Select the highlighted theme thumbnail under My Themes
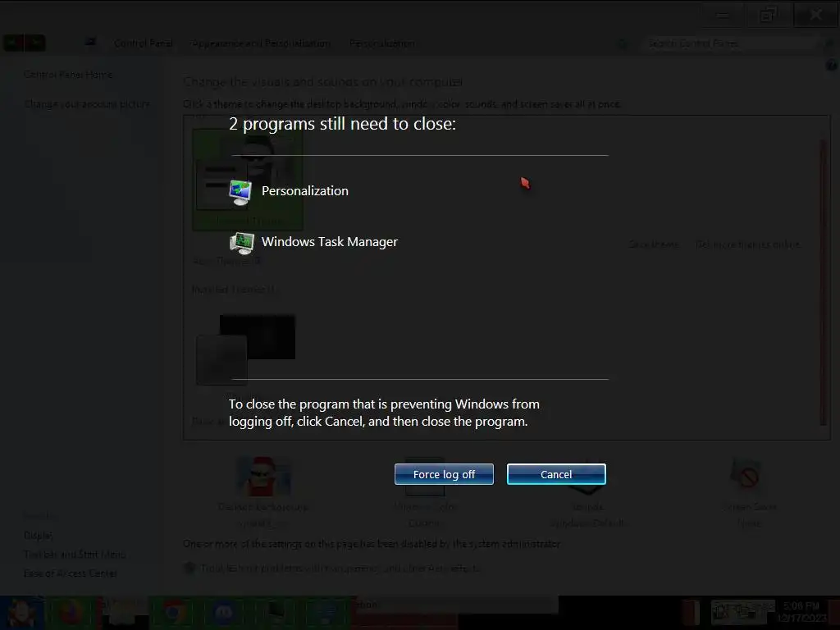 pos(248,180)
